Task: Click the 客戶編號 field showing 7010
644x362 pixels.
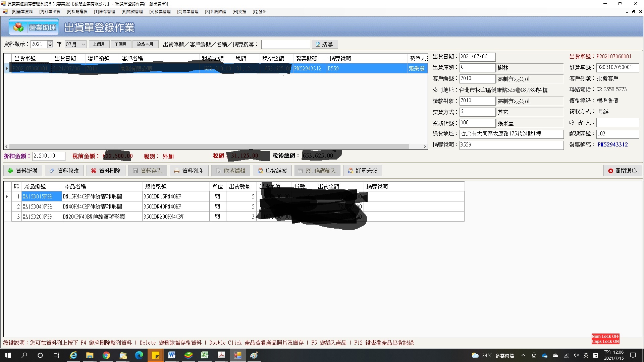Action: click(x=477, y=79)
